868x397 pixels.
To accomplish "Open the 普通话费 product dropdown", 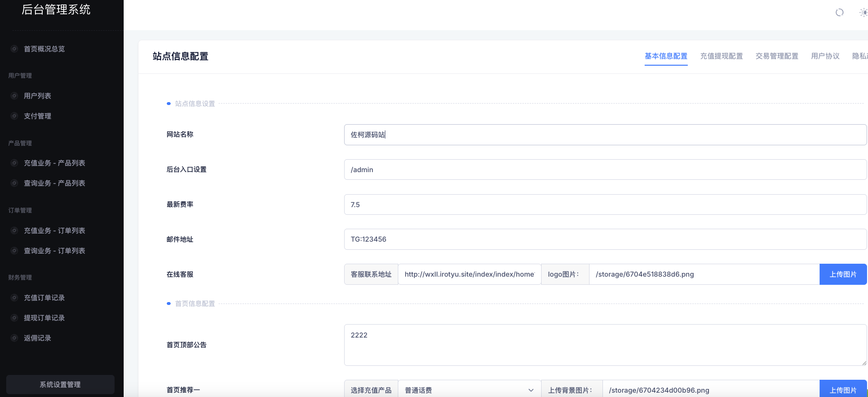I will point(469,390).
